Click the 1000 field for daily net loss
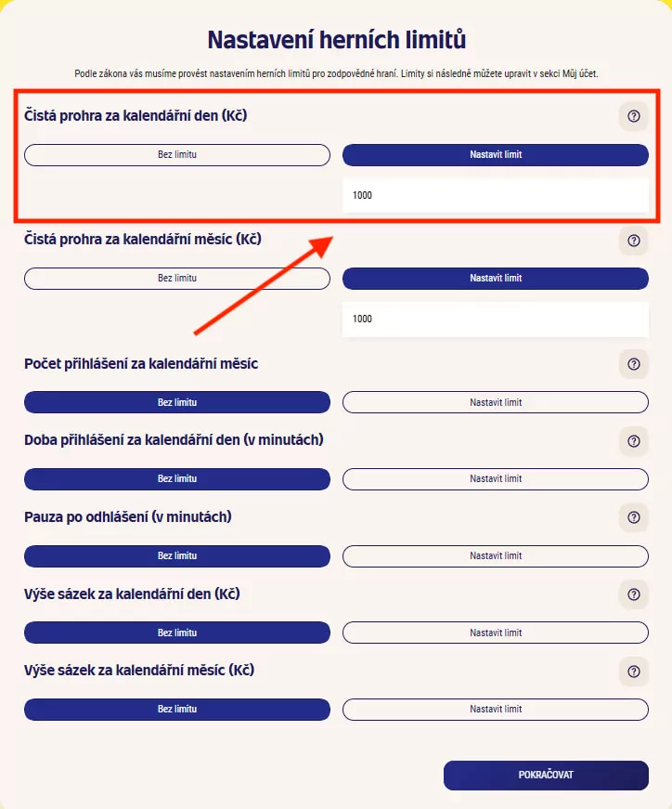The image size is (672, 809). (496, 195)
